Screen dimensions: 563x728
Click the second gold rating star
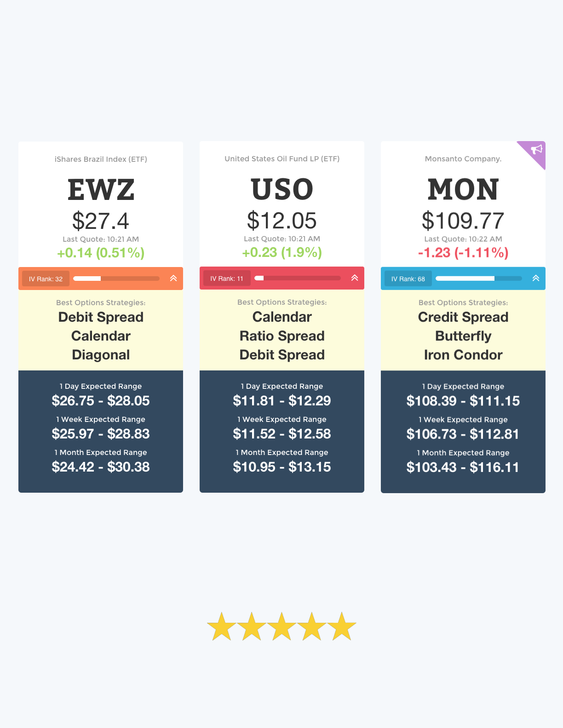point(252,626)
